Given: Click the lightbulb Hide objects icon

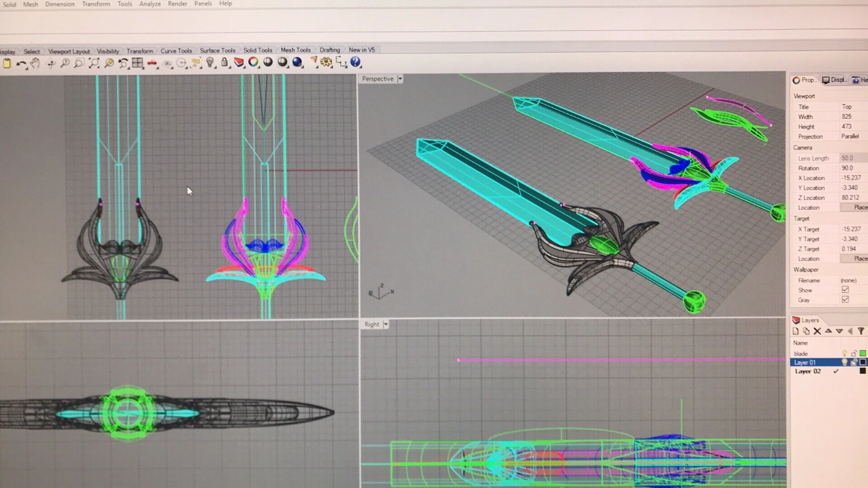Looking at the screenshot, I should [x=210, y=63].
